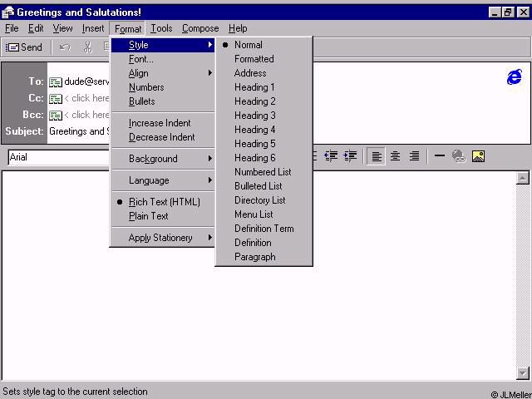532x399 pixels.
Task: Click the align right toolbar icon
Action: click(x=414, y=156)
